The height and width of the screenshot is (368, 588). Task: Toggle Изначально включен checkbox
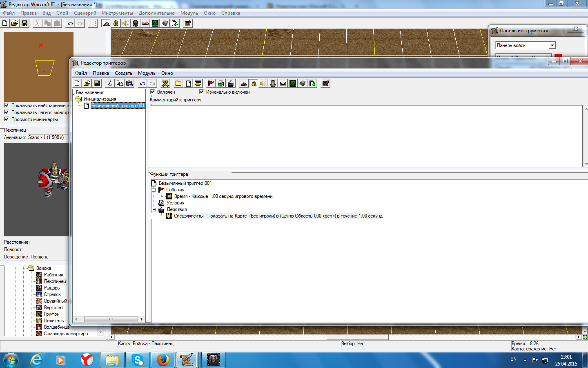(x=201, y=92)
